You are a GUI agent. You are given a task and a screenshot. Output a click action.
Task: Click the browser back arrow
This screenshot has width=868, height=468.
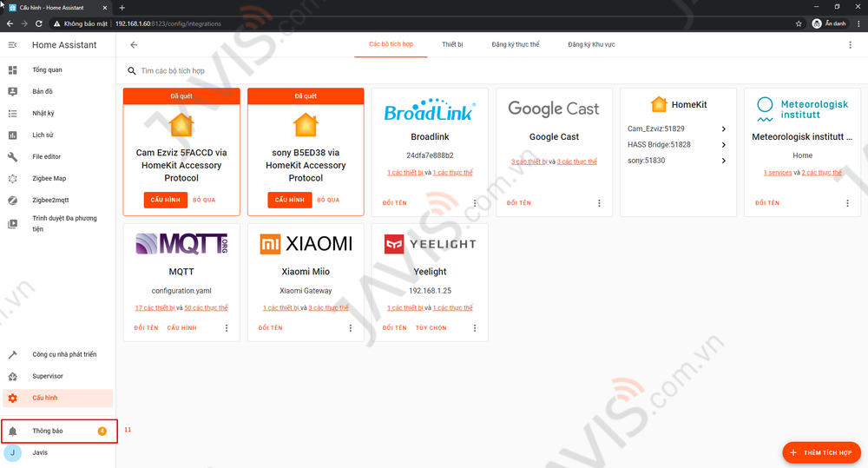(10, 23)
